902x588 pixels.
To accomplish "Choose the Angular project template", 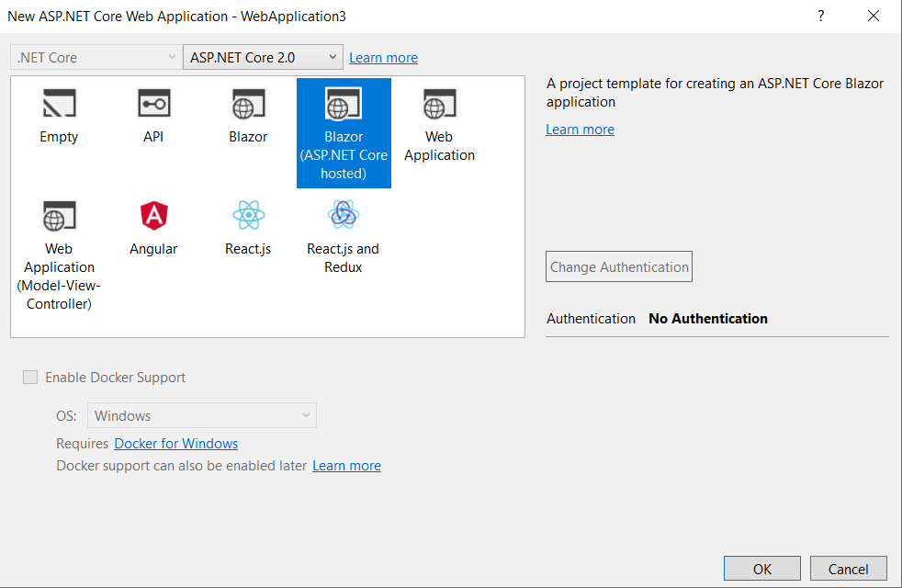I will 153,225.
